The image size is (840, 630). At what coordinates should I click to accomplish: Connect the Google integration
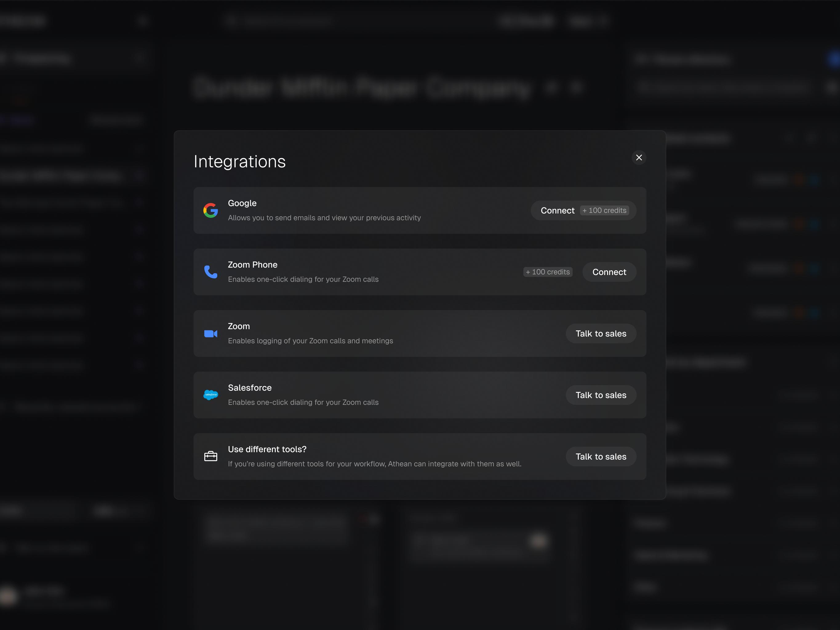[558, 210]
